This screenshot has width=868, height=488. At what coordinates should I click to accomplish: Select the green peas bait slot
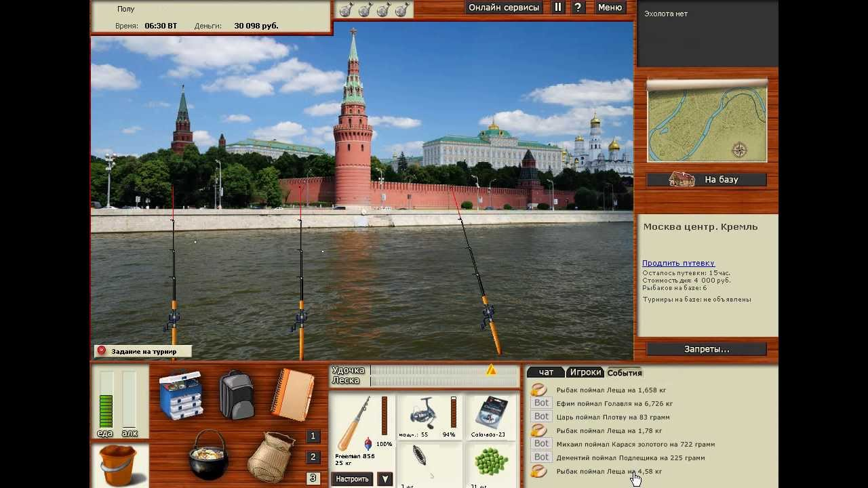click(491, 466)
